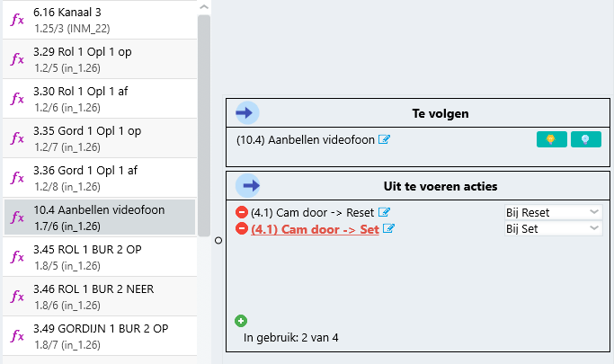
Task: Click the blue arrow icon beside Uit te voeren acties
Action: (247, 185)
